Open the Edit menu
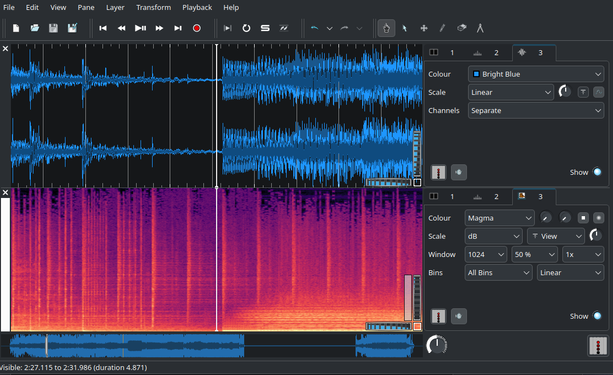This screenshot has width=613, height=375. pos(32,7)
